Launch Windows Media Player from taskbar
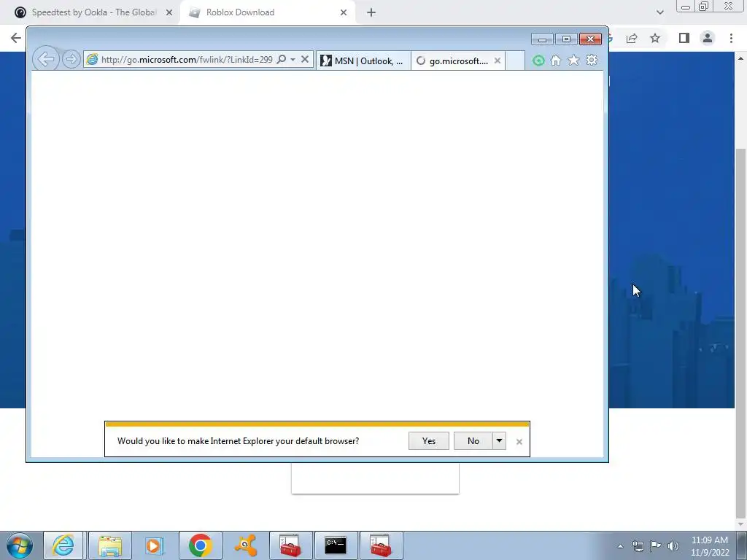 (155, 545)
